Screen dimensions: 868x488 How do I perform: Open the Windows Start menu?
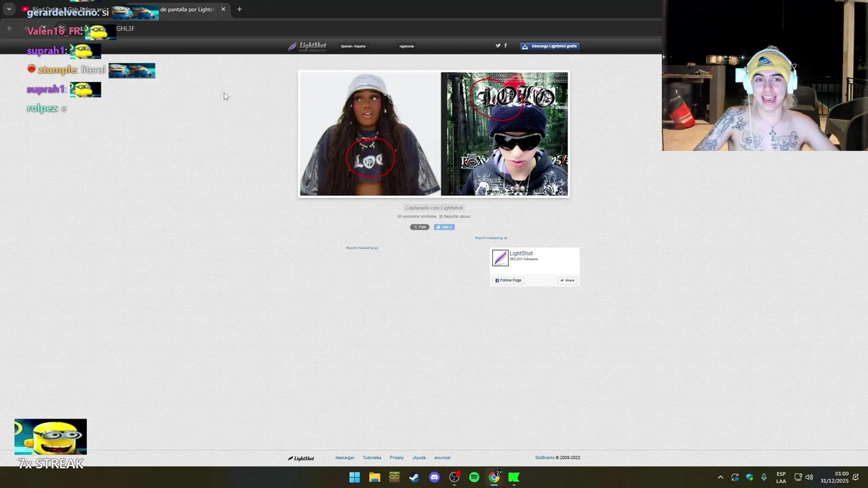[x=355, y=477]
